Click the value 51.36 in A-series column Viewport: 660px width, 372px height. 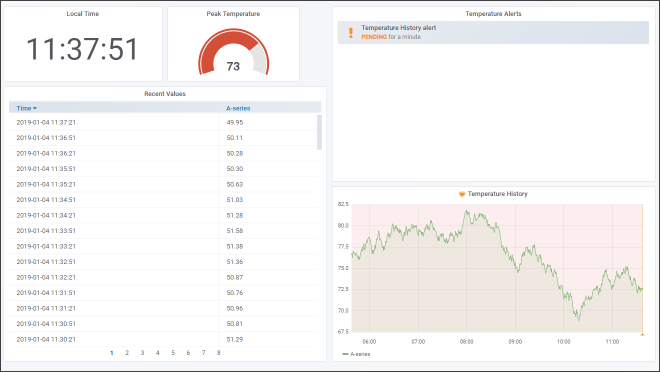pos(235,262)
